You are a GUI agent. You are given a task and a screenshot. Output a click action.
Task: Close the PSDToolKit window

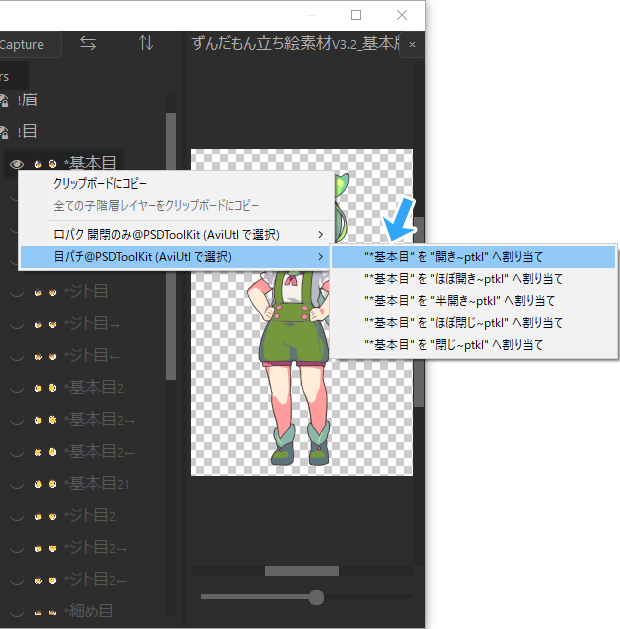point(402,15)
